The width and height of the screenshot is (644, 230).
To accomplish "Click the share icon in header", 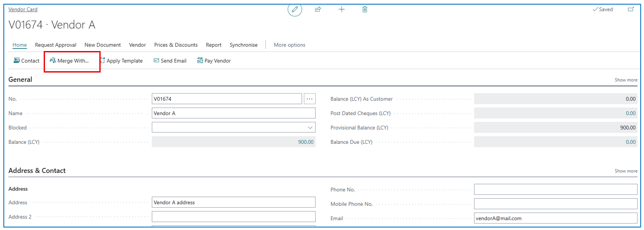I will (x=318, y=9).
